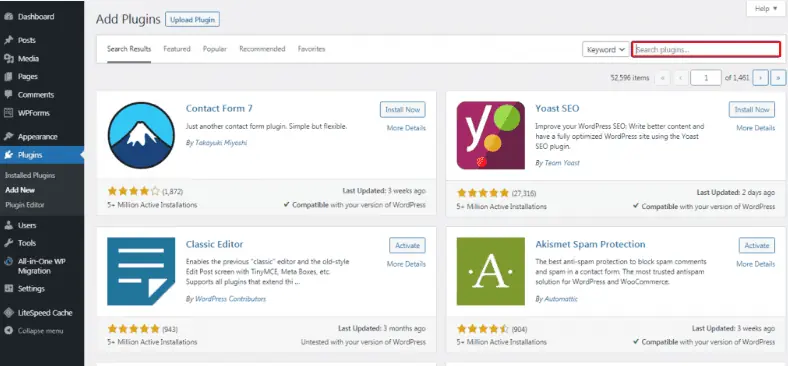Select the Pages icon in sidebar
The width and height of the screenshot is (788, 366).
(x=8, y=76)
